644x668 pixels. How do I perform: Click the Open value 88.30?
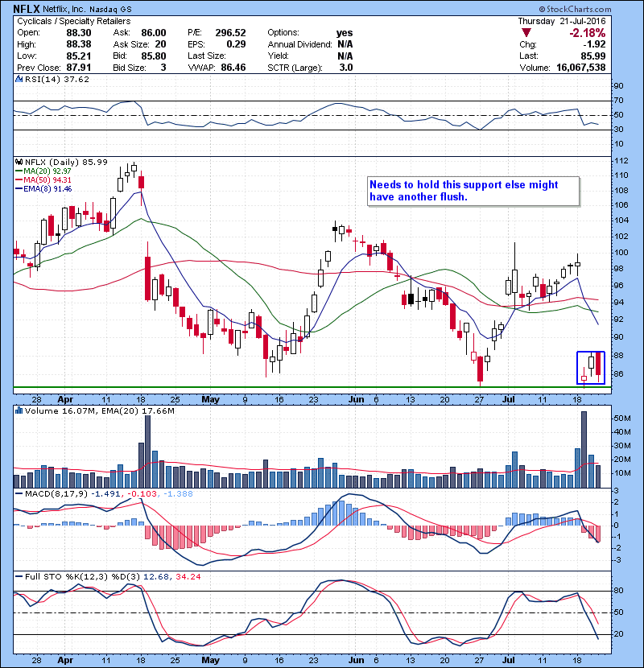[79, 33]
